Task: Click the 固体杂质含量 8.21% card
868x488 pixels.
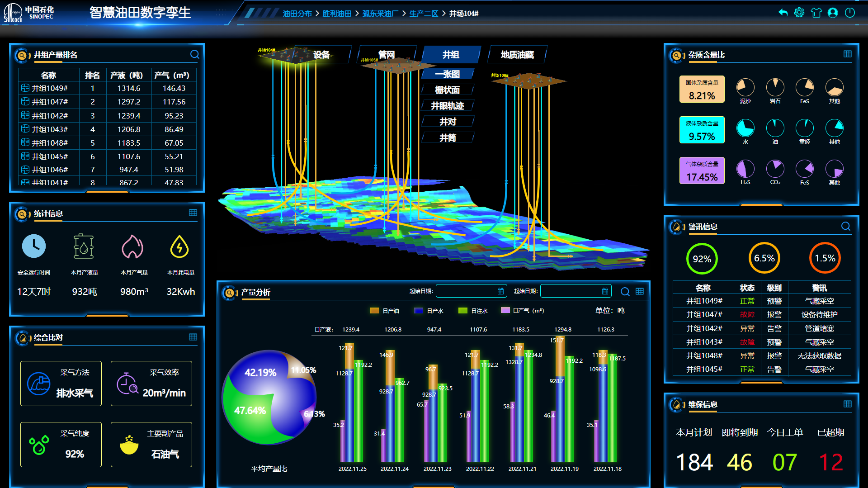Action: point(702,89)
